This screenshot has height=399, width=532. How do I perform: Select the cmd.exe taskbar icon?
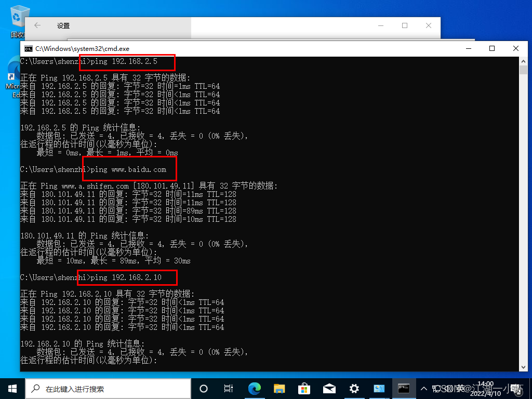pyautogui.click(x=404, y=389)
